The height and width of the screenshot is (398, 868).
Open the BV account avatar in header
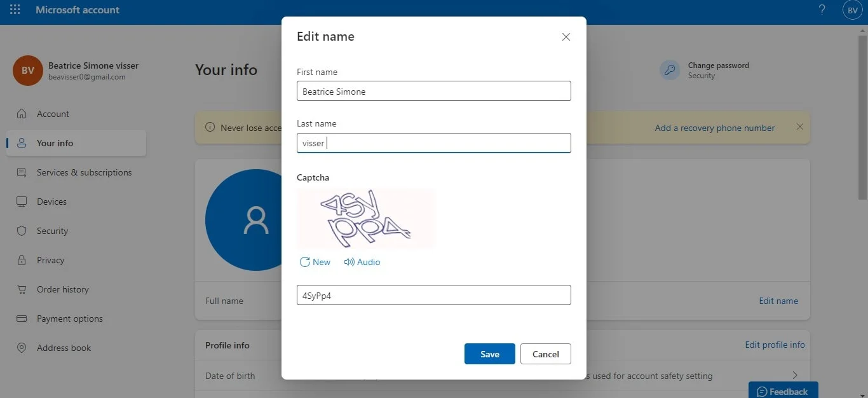point(852,10)
